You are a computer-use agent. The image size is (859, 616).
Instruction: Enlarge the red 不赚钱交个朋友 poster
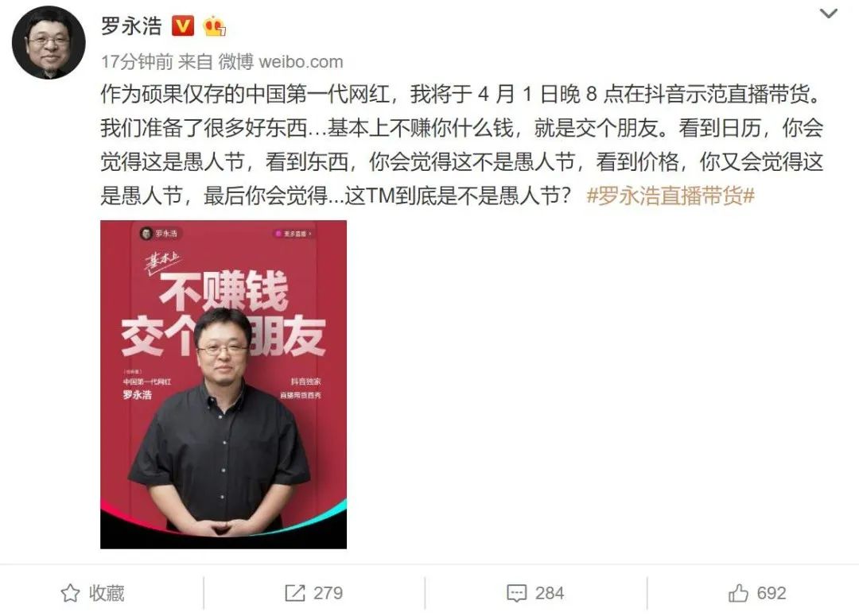[x=223, y=385]
